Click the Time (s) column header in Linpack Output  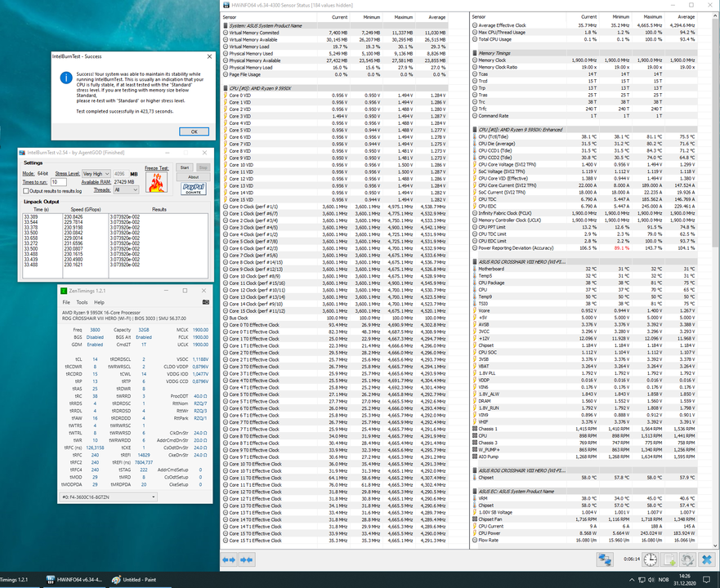[41, 209]
